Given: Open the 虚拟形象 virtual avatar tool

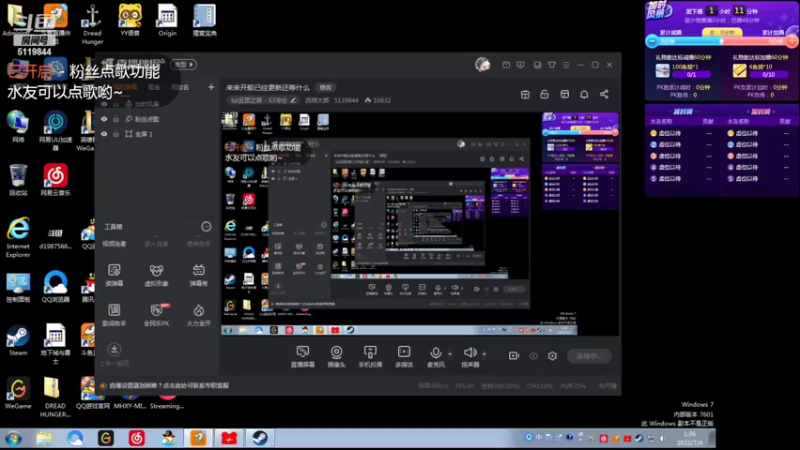Looking at the screenshot, I should point(156,274).
